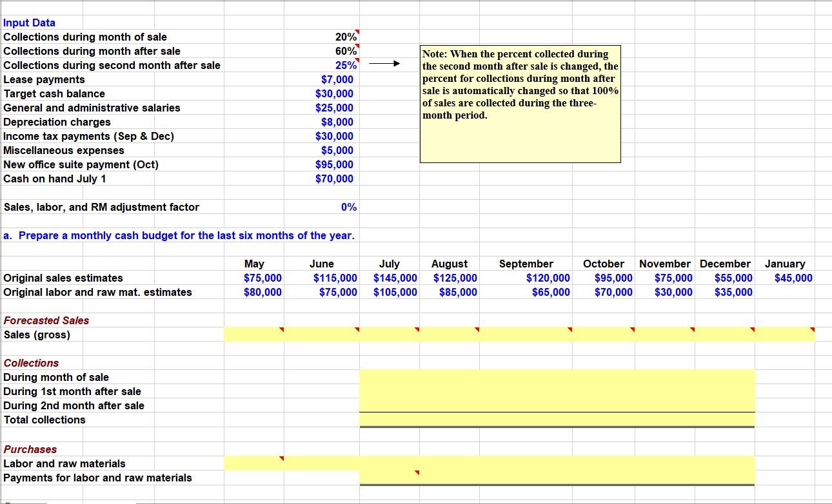Select "New office suite payment (Oct)" label

(x=81, y=164)
